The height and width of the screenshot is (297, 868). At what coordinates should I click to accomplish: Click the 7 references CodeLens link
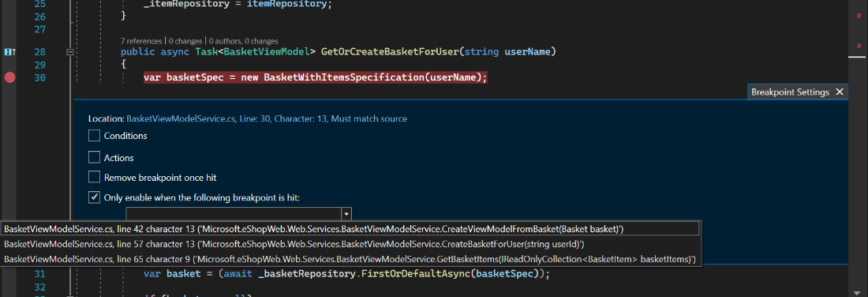(x=141, y=40)
